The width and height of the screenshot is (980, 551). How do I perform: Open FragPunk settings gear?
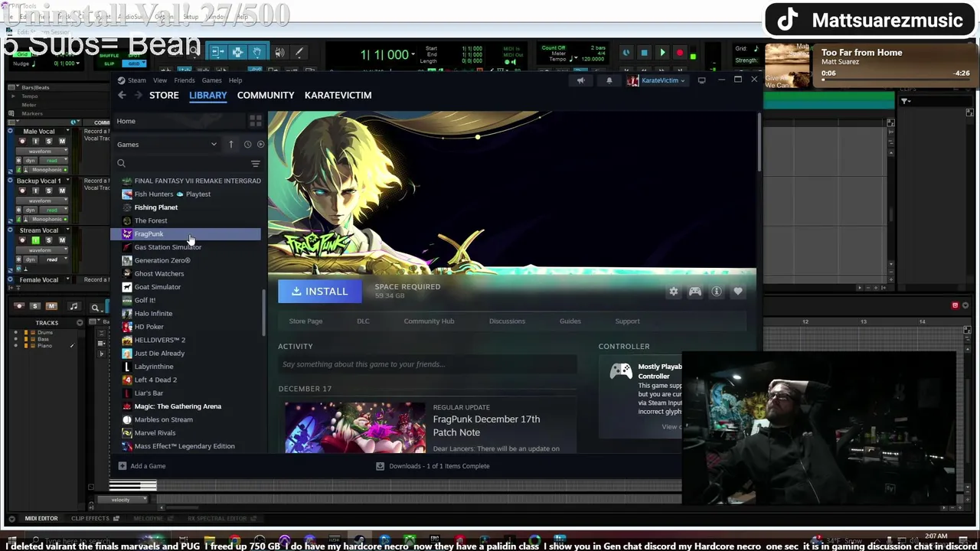674,292
